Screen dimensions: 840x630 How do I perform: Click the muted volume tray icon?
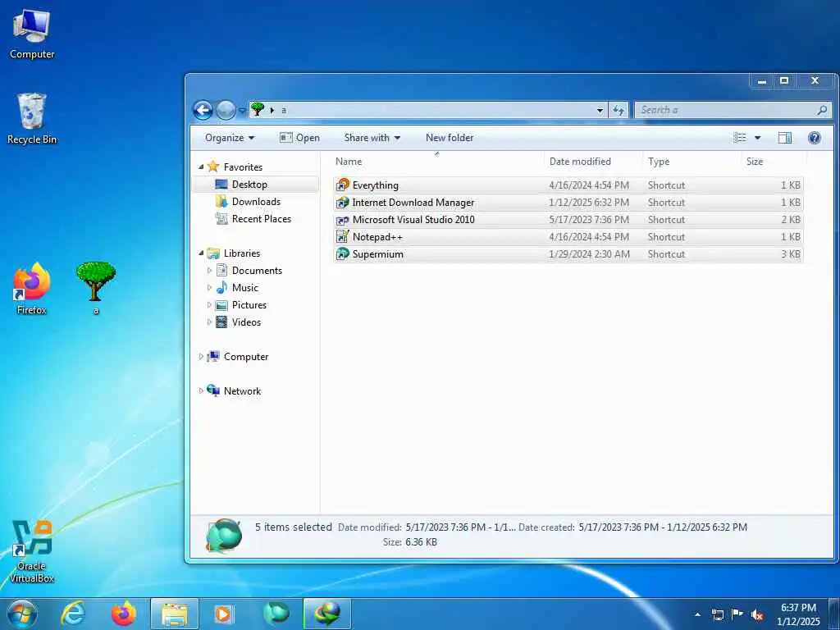tap(757, 615)
